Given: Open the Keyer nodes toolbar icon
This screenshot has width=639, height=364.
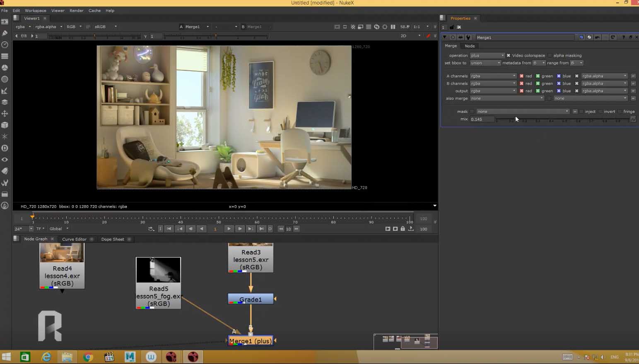Looking at the screenshot, I should tap(5, 91).
